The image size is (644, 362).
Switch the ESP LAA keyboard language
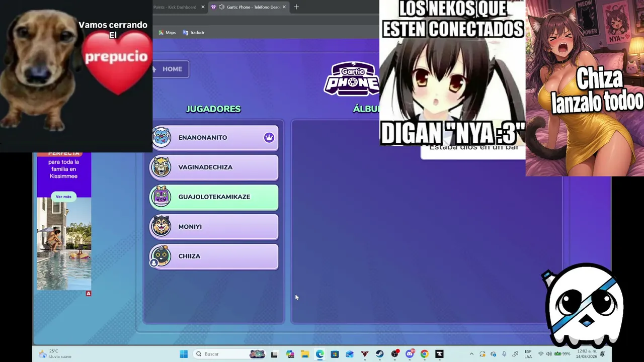tap(528, 354)
